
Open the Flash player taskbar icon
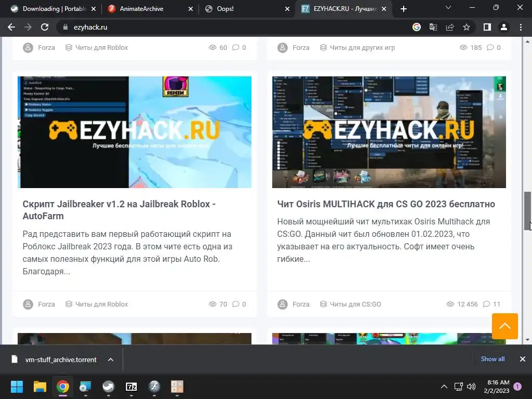click(154, 387)
